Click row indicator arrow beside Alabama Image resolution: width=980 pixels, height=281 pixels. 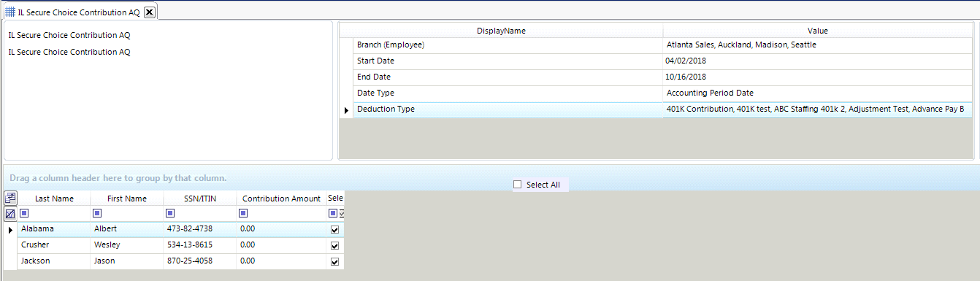click(10, 230)
